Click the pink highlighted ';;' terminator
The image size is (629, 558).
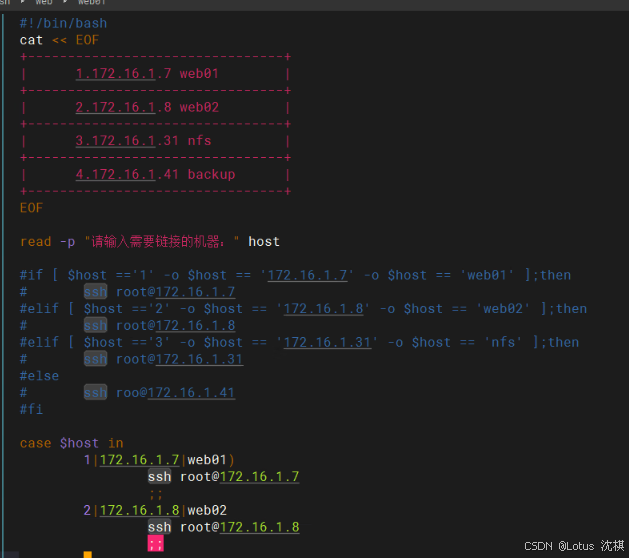pos(156,544)
